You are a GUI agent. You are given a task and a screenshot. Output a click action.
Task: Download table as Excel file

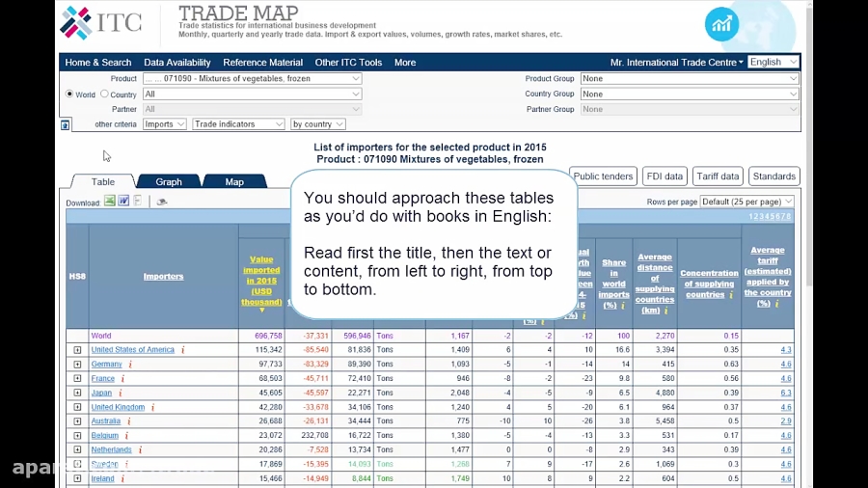pos(110,201)
